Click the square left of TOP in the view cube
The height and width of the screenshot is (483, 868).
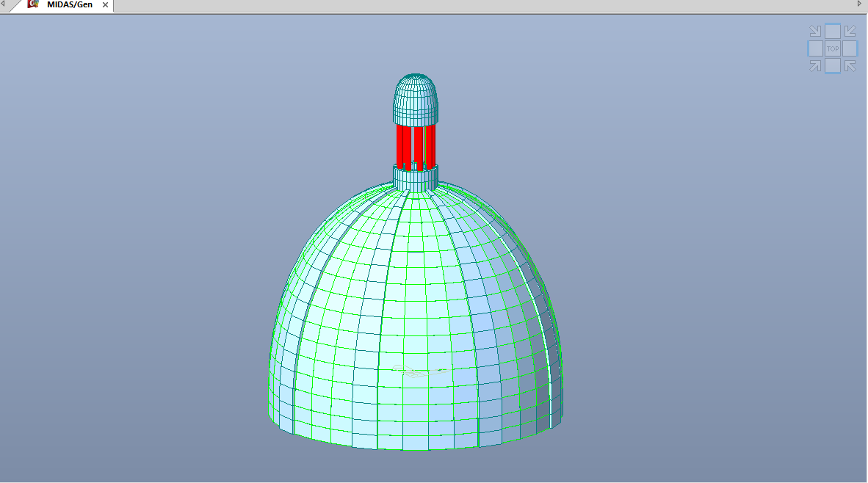tap(815, 48)
